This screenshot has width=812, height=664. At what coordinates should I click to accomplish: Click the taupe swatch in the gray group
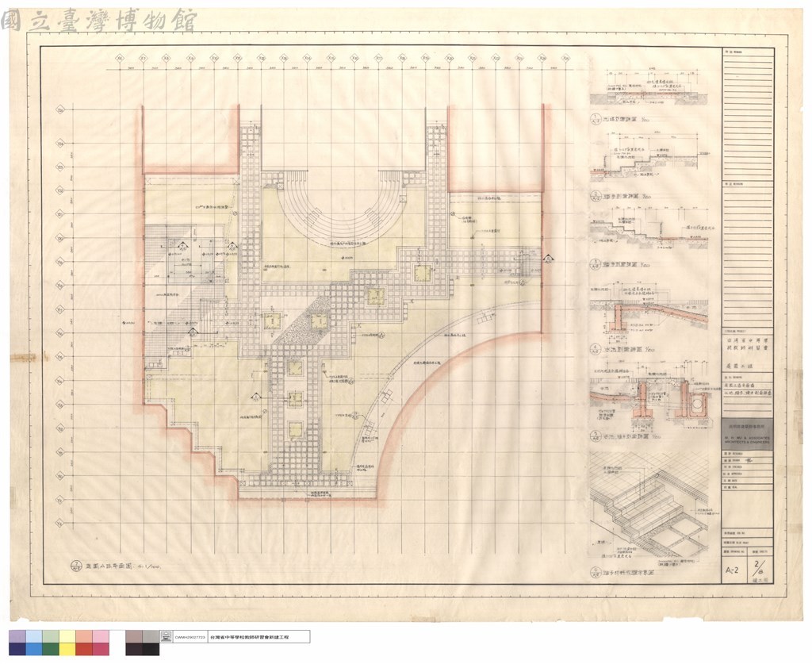(133, 636)
